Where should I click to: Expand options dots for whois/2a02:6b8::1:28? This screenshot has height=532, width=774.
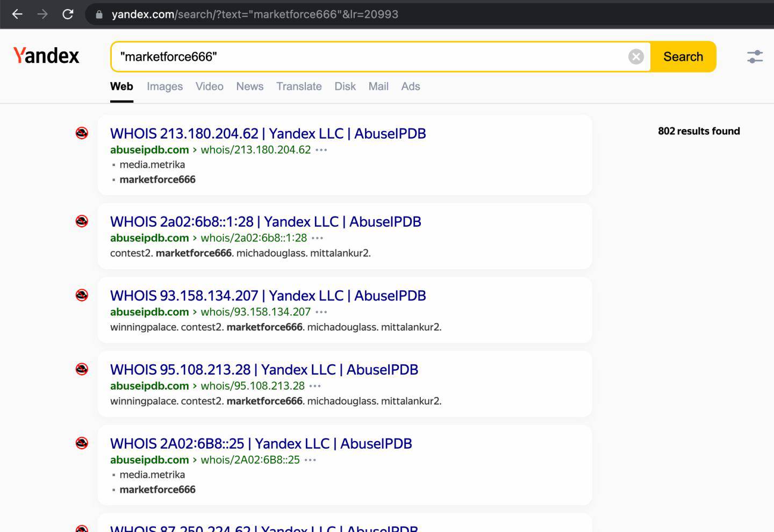(x=318, y=238)
